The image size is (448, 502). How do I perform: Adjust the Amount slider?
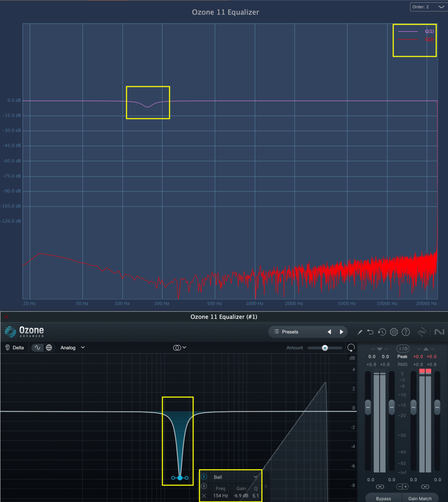(x=324, y=347)
